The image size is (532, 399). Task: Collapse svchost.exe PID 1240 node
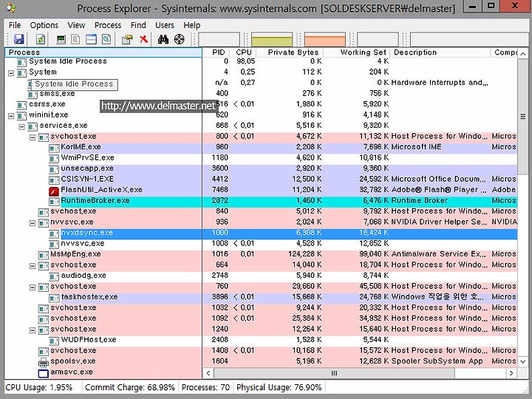[33, 330]
